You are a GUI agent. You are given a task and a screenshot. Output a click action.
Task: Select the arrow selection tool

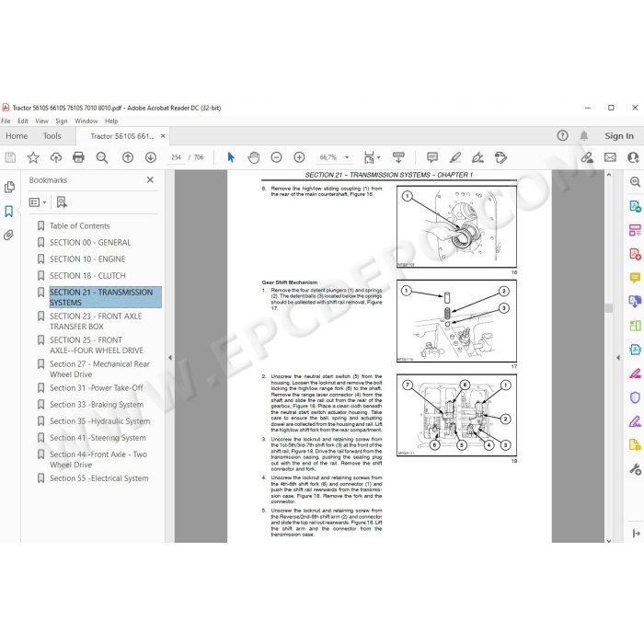pos(231,157)
